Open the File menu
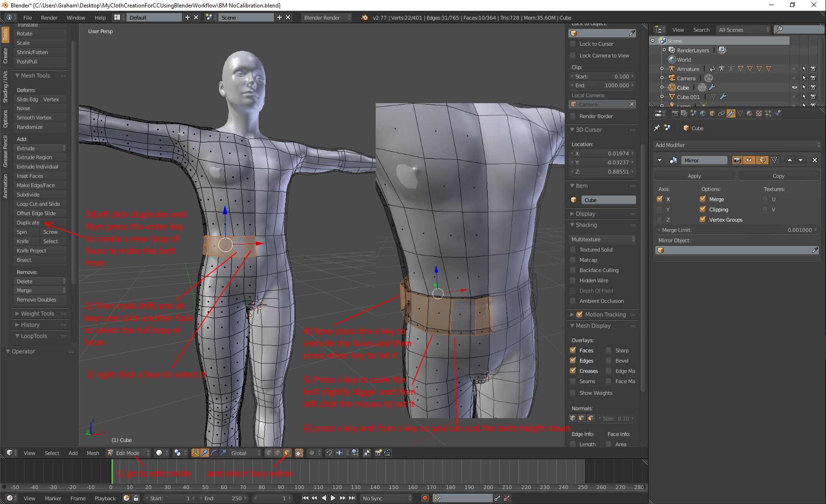826x504 pixels. pos(28,17)
